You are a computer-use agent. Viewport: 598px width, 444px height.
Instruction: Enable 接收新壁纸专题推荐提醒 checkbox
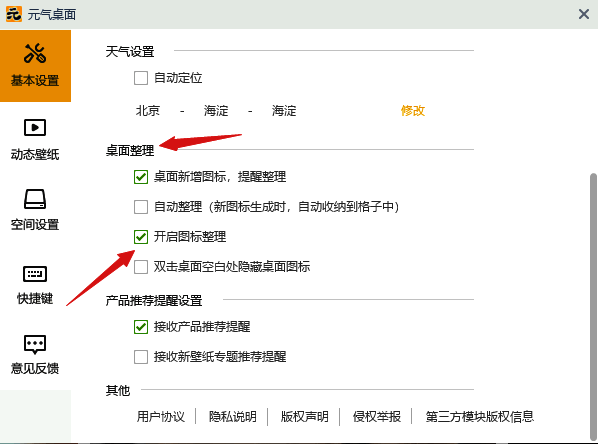point(141,357)
